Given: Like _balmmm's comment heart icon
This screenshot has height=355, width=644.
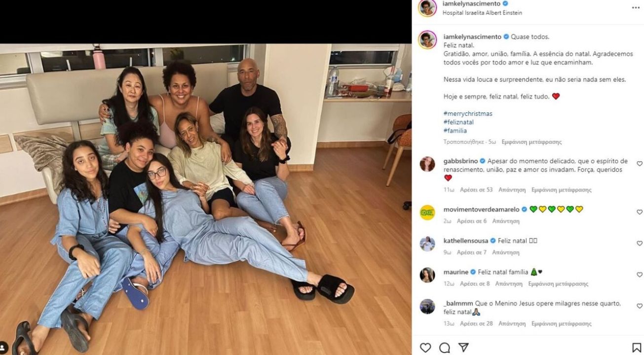Looking at the screenshot, I should pyautogui.click(x=640, y=306).
